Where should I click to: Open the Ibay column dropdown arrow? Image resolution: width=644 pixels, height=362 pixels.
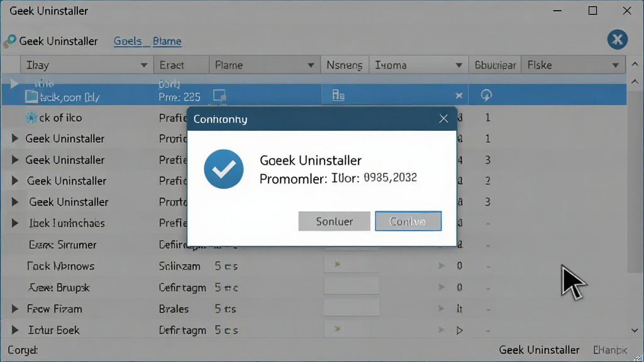point(144,65)
